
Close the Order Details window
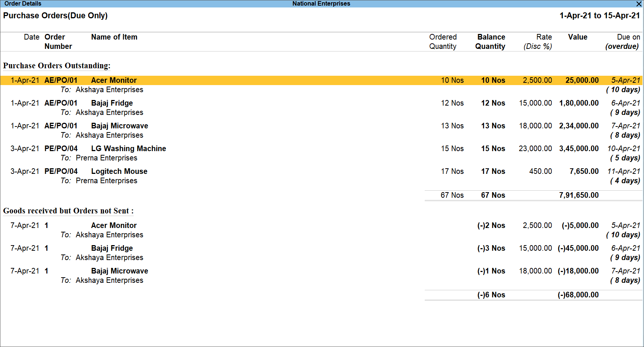point(639,4)
